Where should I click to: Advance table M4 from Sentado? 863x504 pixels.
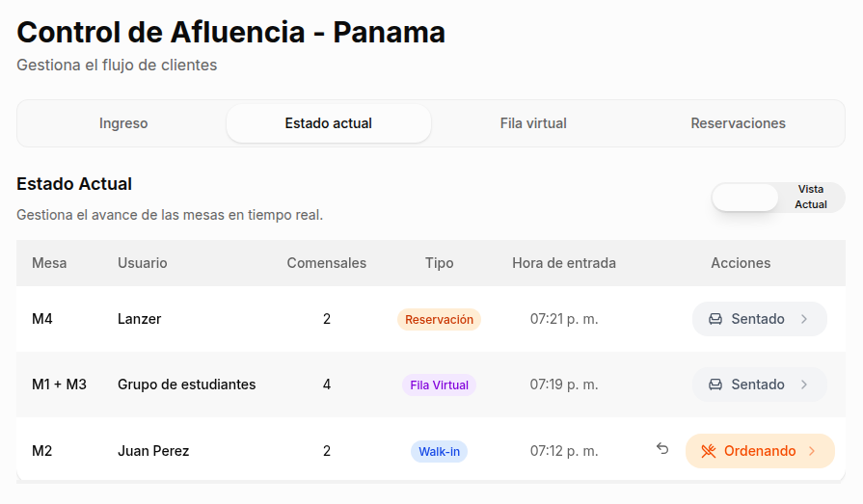(x=758, y=319)
